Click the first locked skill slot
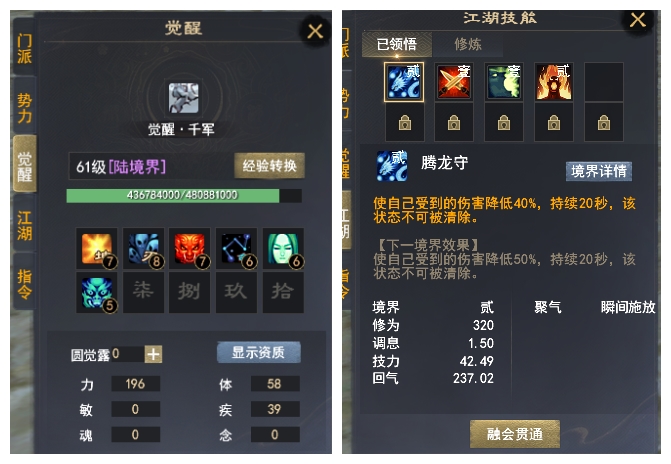The width and height of the screenshot is (671, 464). tap(404, 122)
